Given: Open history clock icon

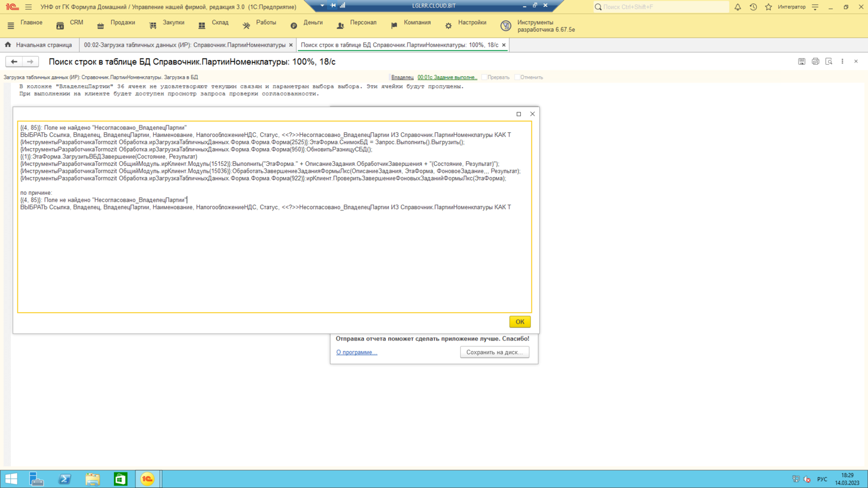Looking at the screenshot, I should click(753, 7).
